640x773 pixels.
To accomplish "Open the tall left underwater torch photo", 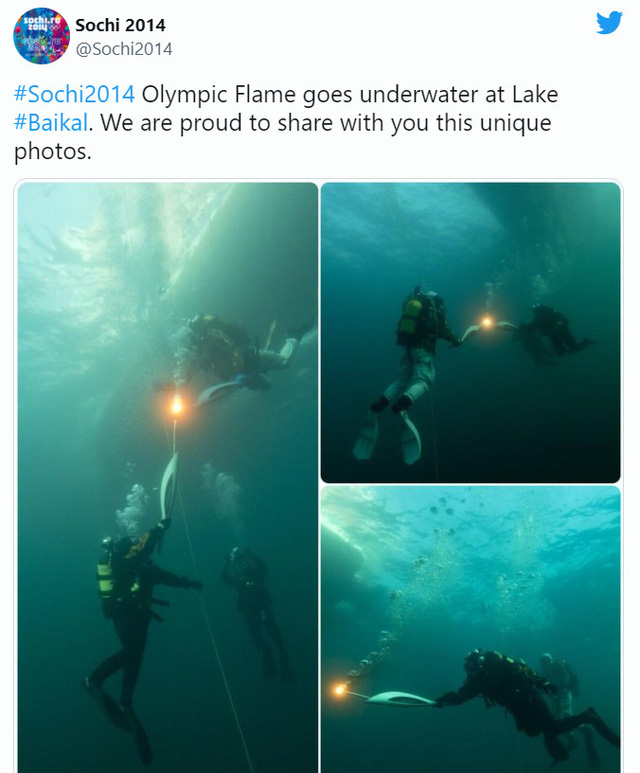I will (x=168, y=478).
